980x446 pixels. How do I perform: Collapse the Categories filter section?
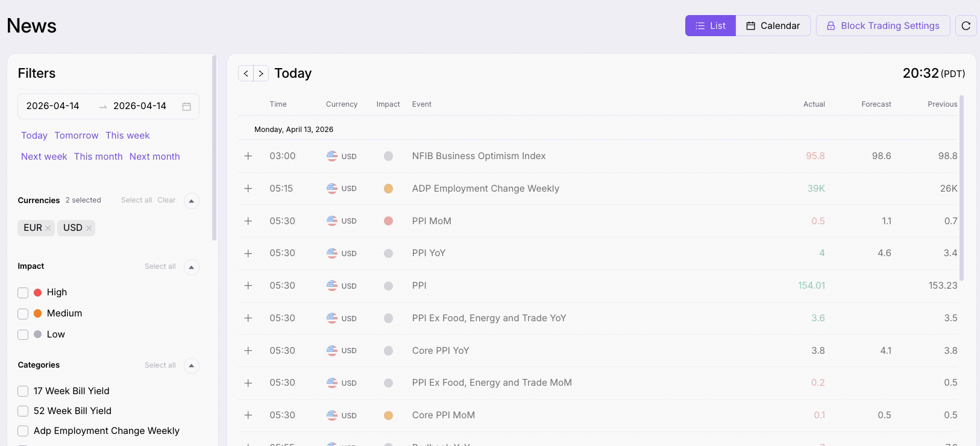pos(191,365)
